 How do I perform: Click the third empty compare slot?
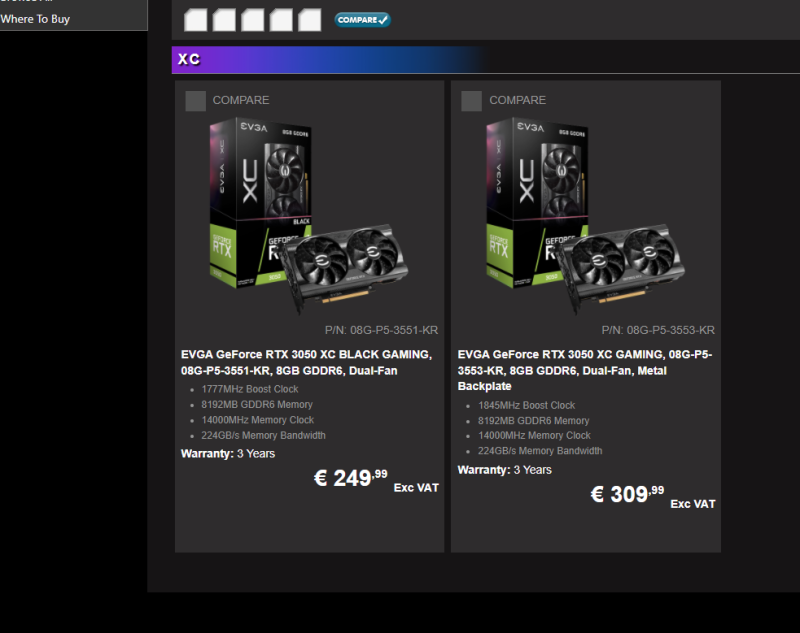[x=253, y=20]
